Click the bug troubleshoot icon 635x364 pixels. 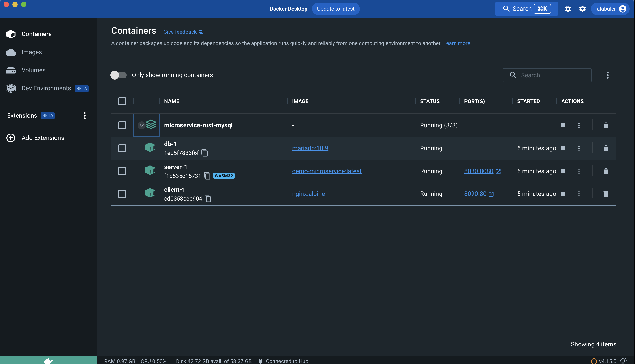tap(568, 9)
